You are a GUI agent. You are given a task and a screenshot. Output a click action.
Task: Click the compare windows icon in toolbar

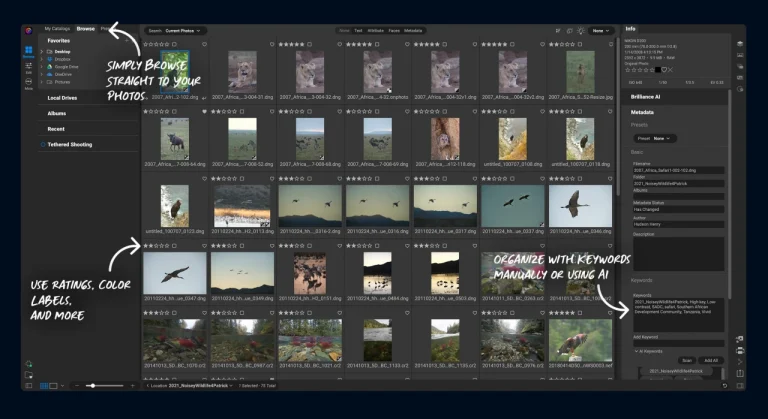(570, 30)
